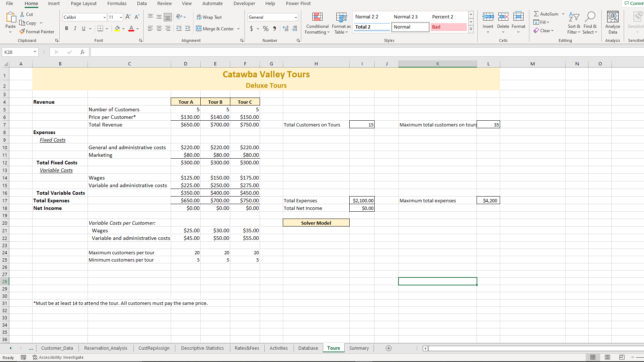Open Conditional Formatting menu
Image resolution: width=644 pixels, height=362 pixels.
(x=317, y=23)
